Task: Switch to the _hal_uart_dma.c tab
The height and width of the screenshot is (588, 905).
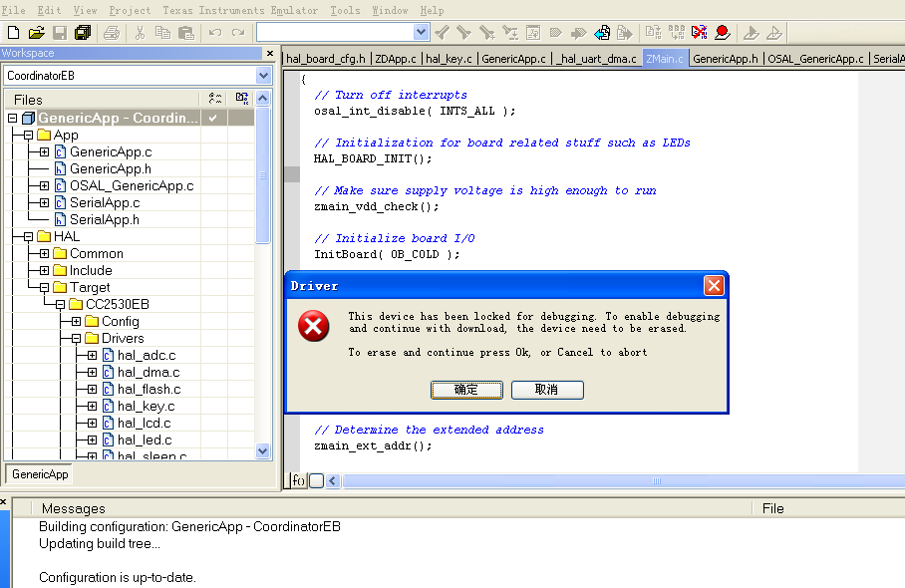Action: click(x=597, y=59)
